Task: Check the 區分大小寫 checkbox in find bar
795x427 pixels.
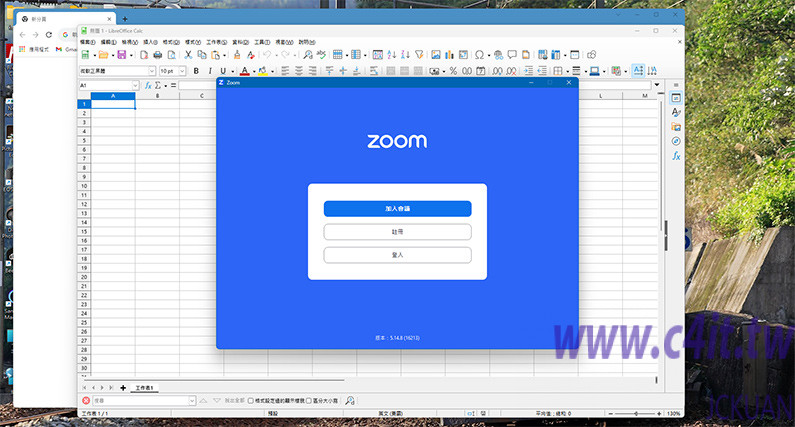Action: coord(309,401)
